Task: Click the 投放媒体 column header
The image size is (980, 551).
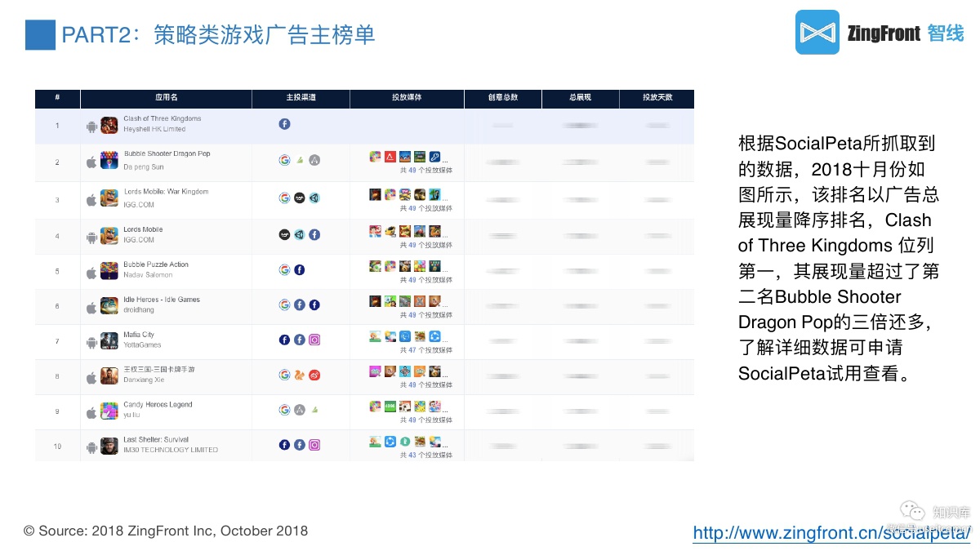Action: tap(407, 98)
